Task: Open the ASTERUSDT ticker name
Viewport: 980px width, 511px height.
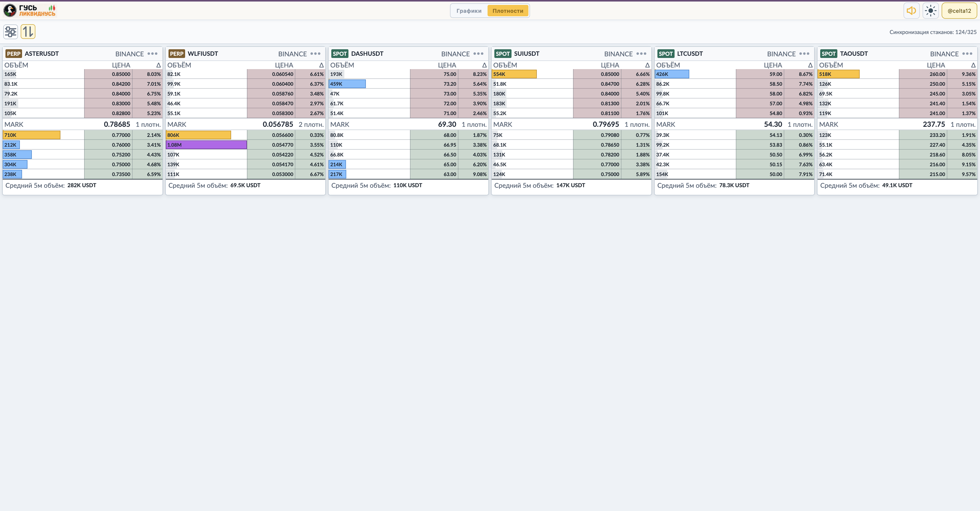Action: [x=42, y=54]
